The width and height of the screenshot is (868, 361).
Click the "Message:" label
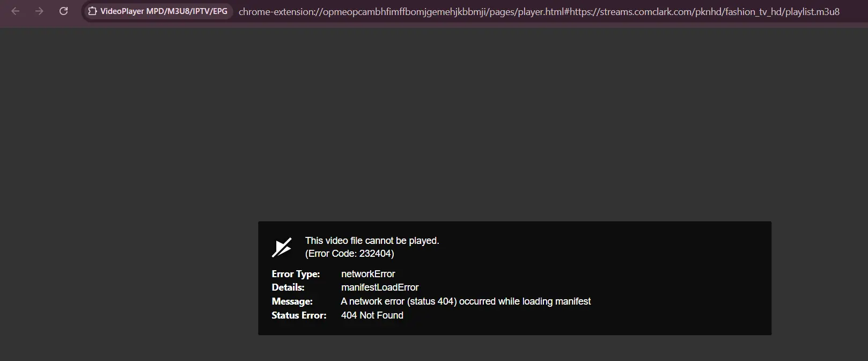[292, 301]
